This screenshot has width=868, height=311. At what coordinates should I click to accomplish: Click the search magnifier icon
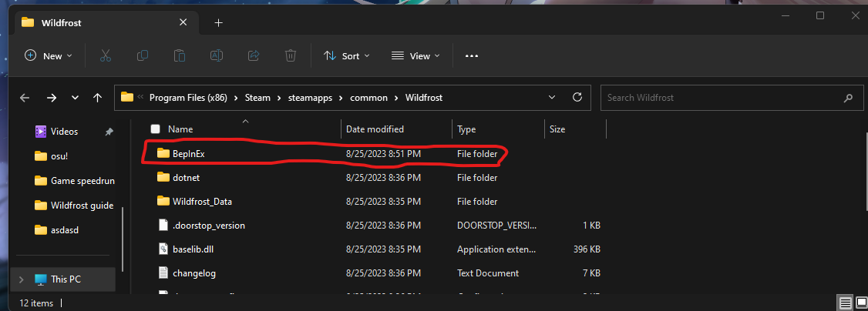pyautogui.click(x=848, y=98)
